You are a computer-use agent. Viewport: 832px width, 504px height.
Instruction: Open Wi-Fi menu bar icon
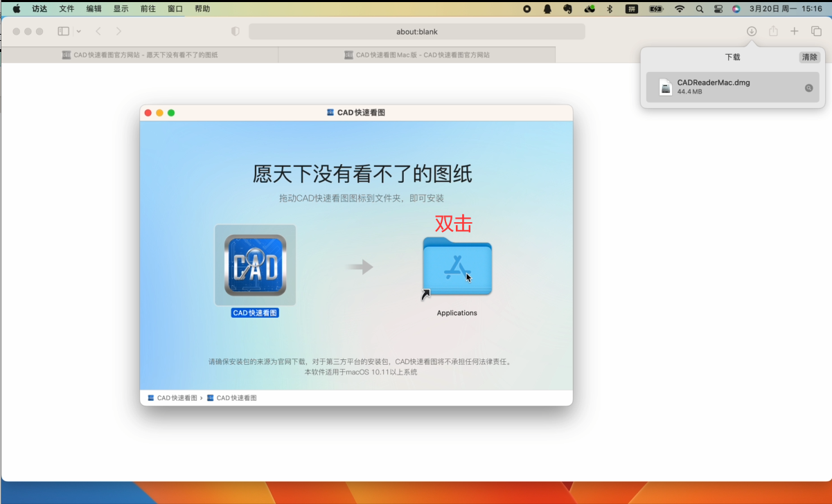click(680, 9)
